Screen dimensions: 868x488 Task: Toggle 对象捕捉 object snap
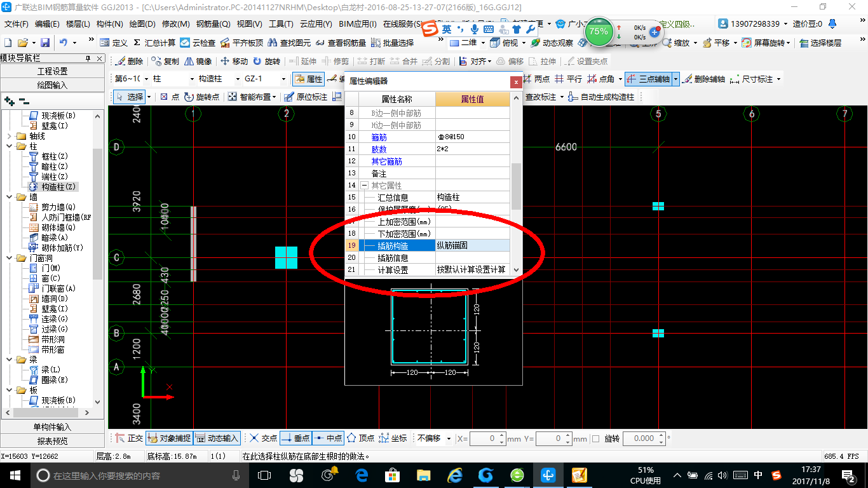point(169,438)
